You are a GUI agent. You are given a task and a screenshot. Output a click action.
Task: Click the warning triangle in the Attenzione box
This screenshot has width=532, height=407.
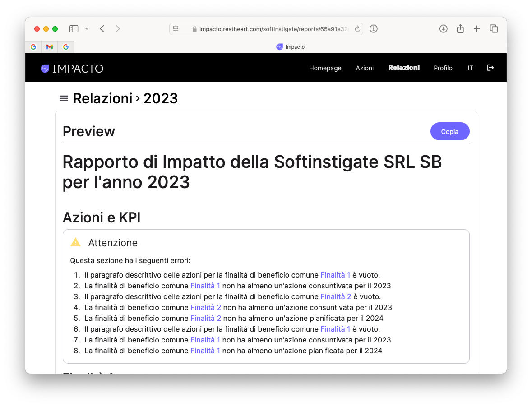[x=75, y=242]
